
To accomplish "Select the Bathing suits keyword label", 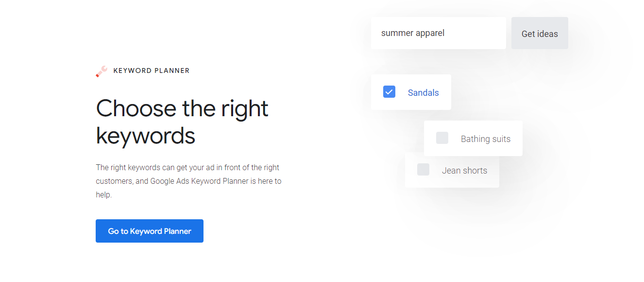I will click(x=486, y=139).
